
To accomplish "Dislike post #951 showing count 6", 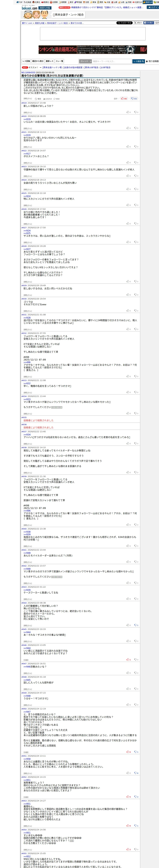I will 136,773.
